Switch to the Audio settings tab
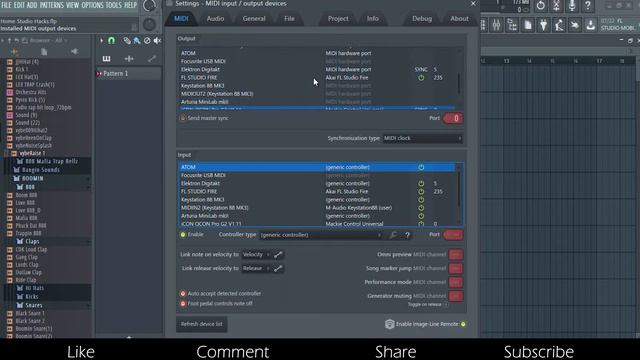 216,18
